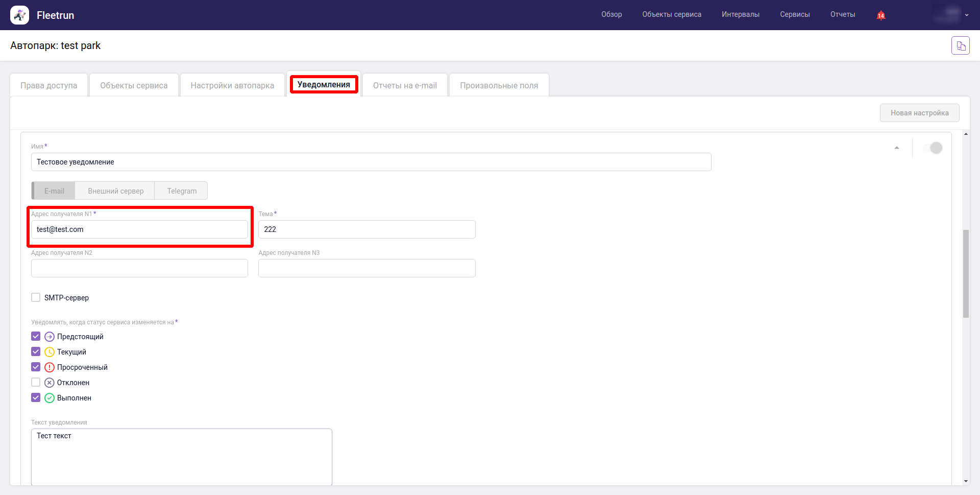
Task: Select the Telegram delivery method button
Action: 182,191
